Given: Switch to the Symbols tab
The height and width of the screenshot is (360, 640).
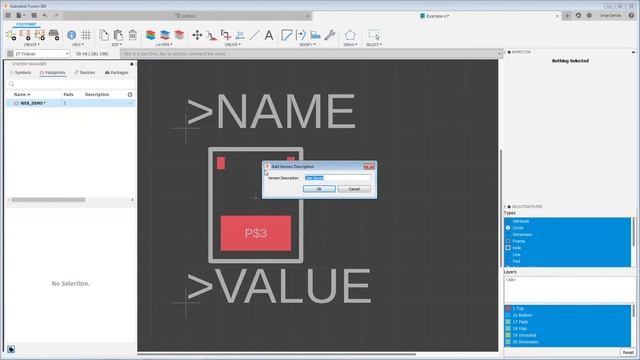Looking at the screenshot, I should pyautogui.click(x=20, y=73).
